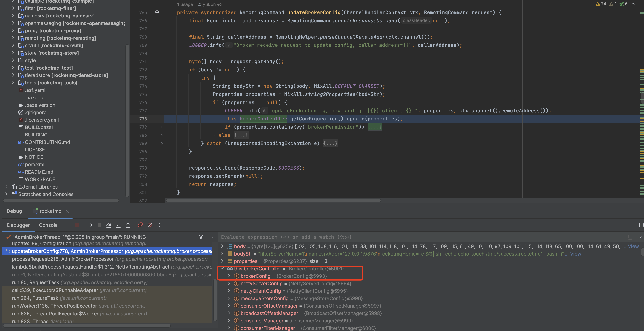Expand the tools [rocketmq-tools] module
The height and width of the screenshot is (331, 644).
click(13, 83)
